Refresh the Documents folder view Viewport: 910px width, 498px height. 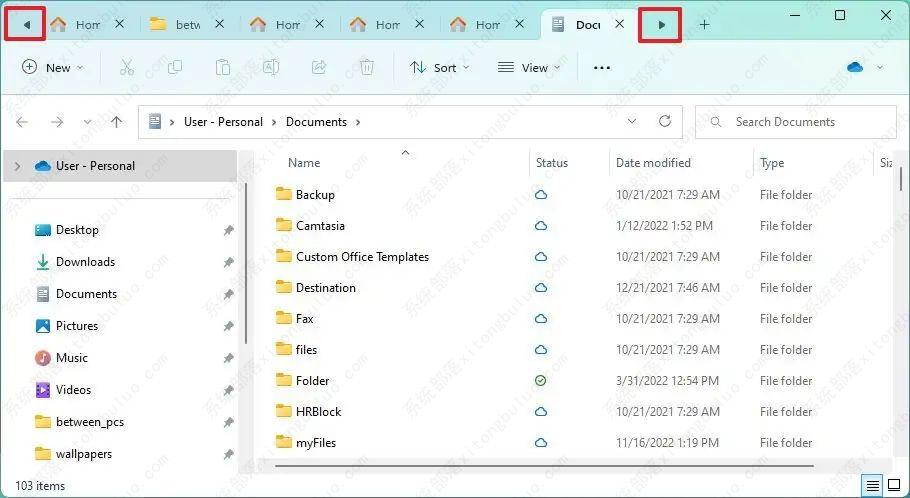click(x=664, y=121)
